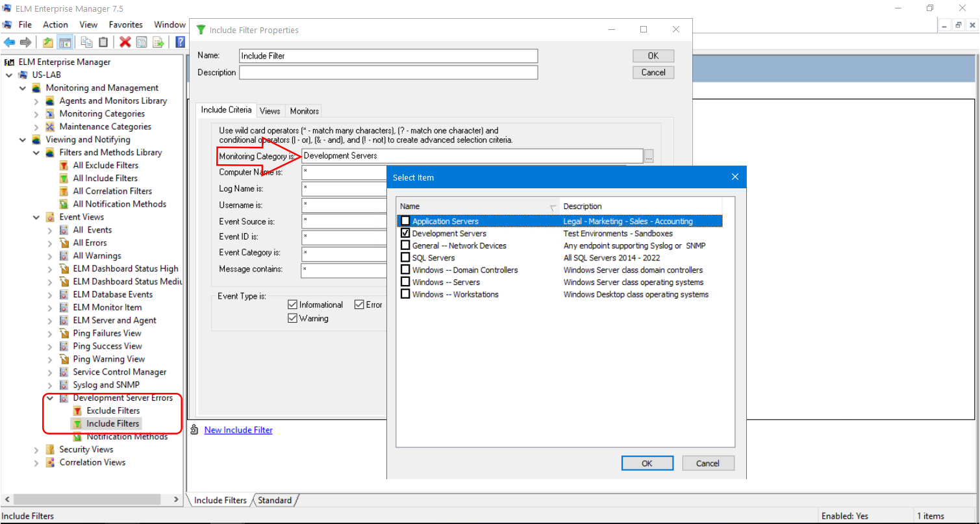Screen dimensions: 980x524
Task: Switch to the Standard tab at bottom
Action: click(x=275, y=501)
